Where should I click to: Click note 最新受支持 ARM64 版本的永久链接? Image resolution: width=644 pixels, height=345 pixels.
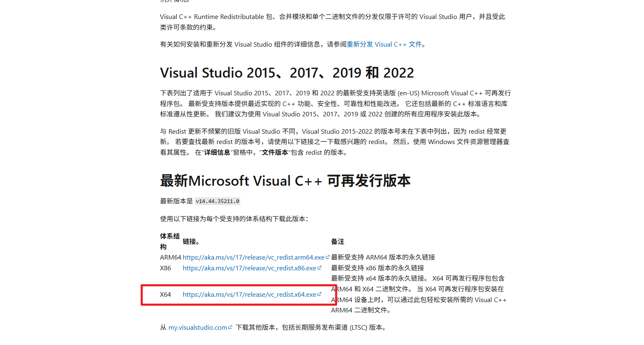pos(383,257)
